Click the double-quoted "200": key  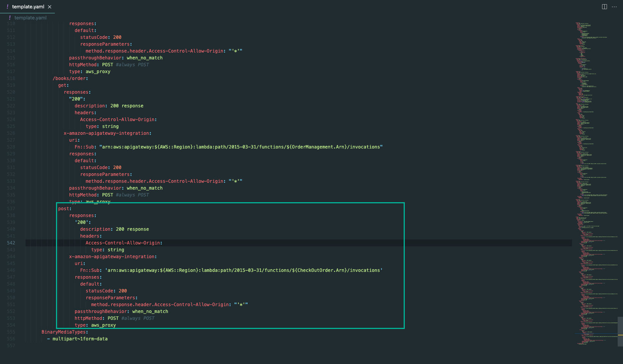77,99
